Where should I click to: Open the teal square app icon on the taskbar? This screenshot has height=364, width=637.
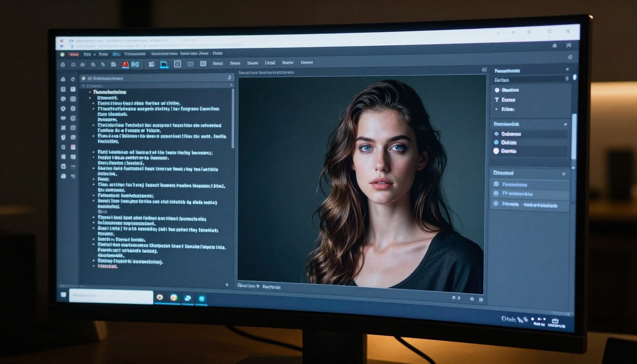[202, 299]
